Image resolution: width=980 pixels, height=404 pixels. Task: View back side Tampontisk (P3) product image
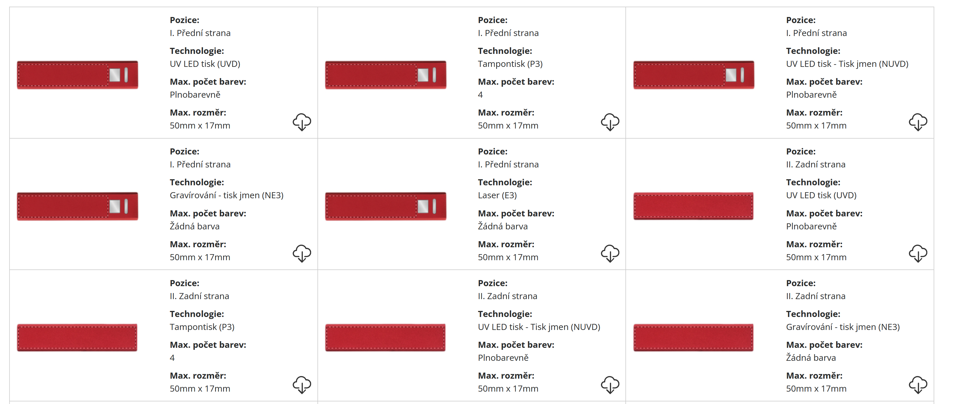click(77, 337)
